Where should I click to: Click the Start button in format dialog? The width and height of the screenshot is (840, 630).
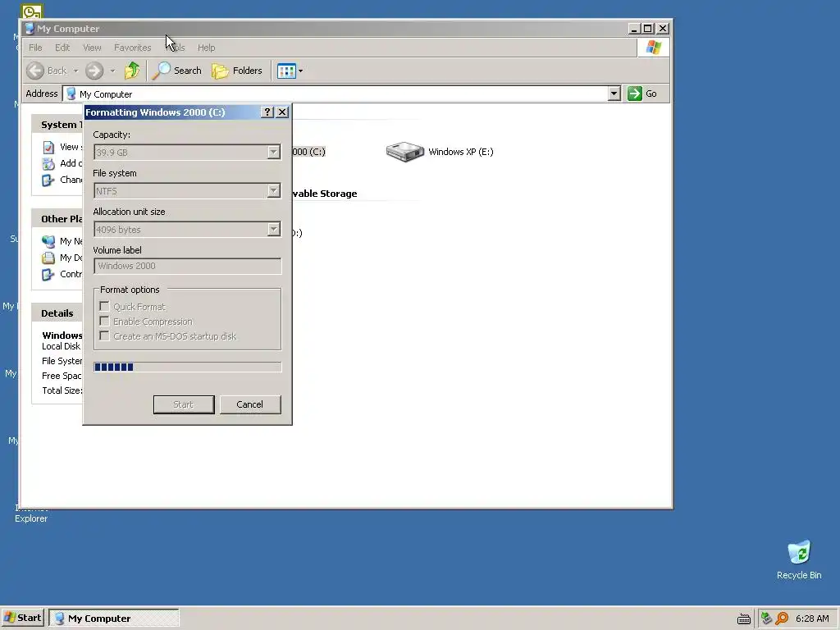click(x=184, y=404)
